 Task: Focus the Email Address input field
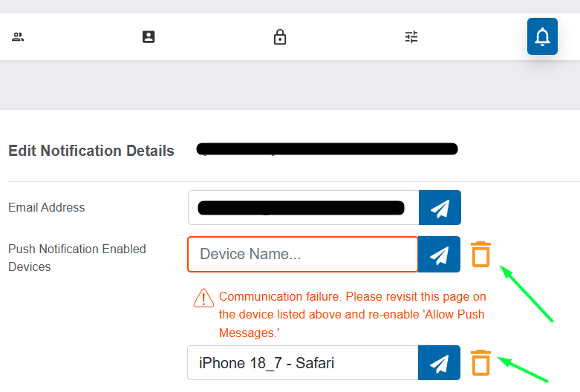303,207
